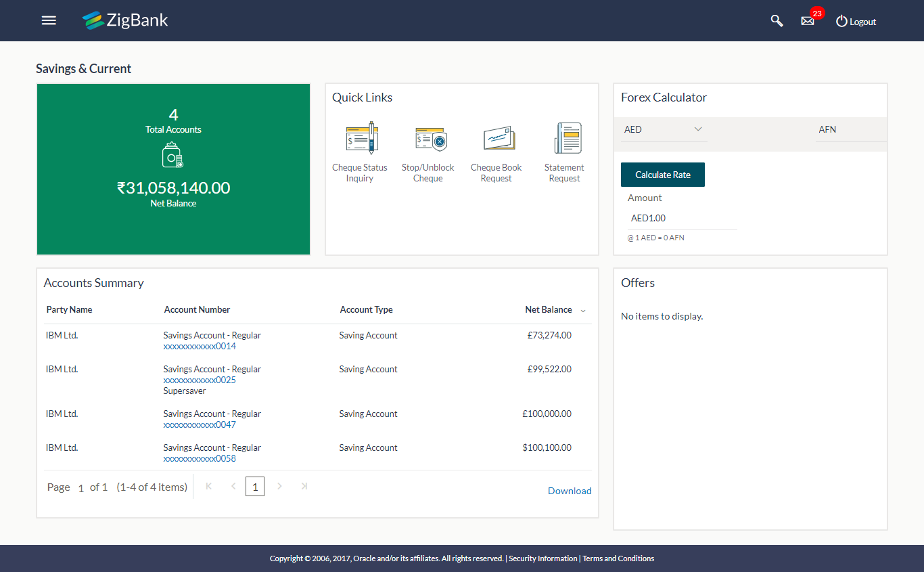Click the Supersaver label under account 0025
Screen dimensions: 924x572
point(185,391)
